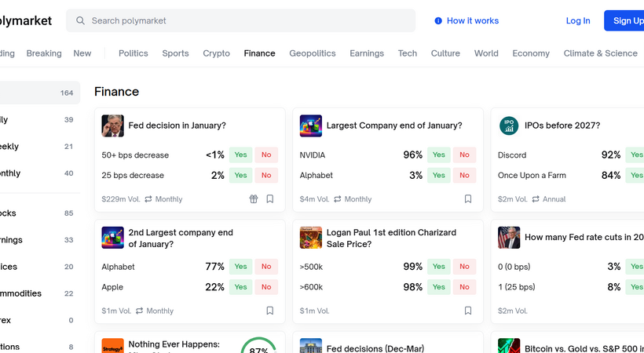Open the Politics category tab
Screen dimensions: 644x353
133,53
